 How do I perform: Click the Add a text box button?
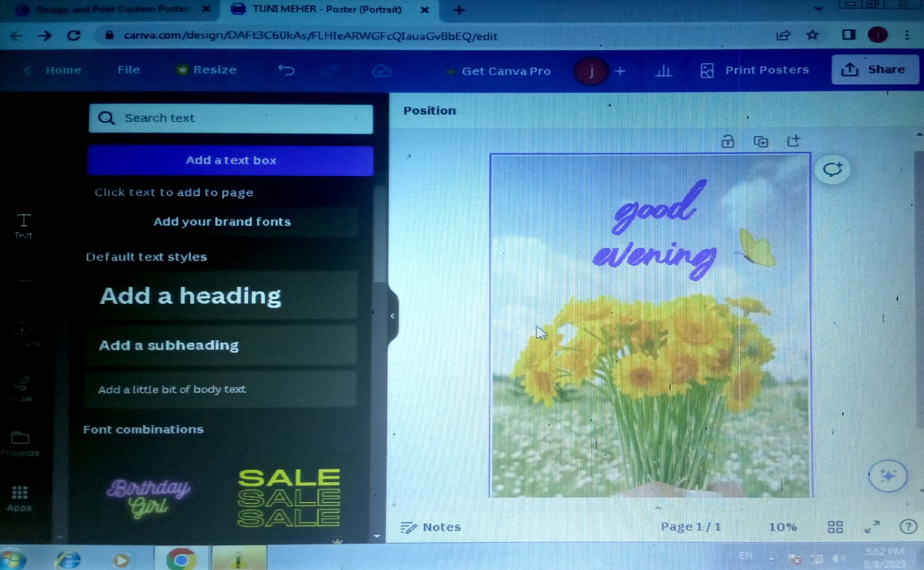231,160
